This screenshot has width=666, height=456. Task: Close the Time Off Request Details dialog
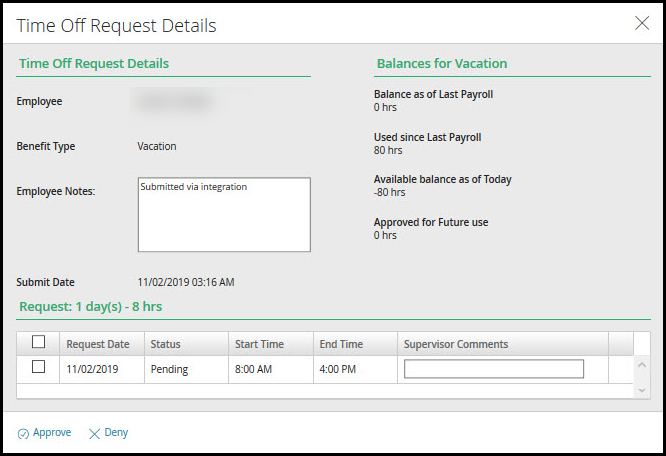[642, 23]
